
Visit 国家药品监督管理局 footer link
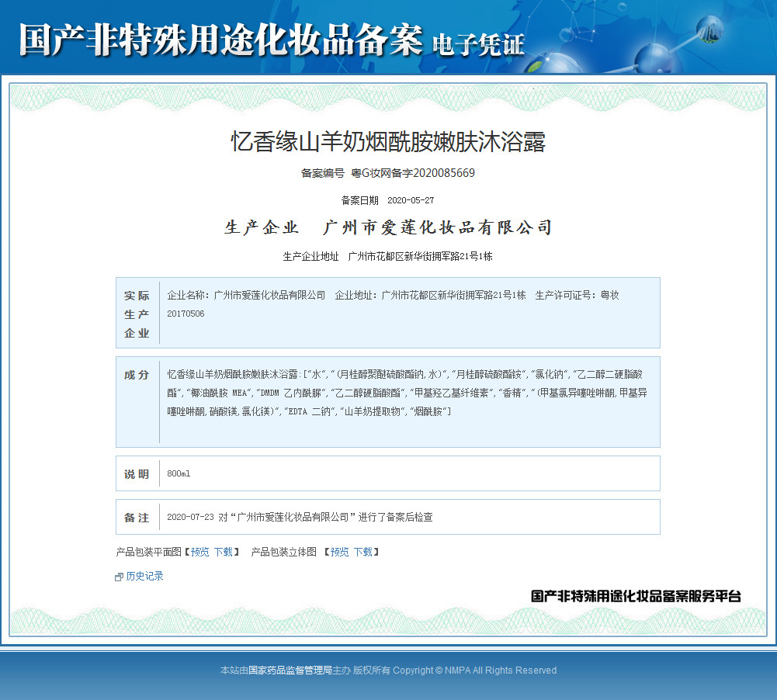(x=290, y=671)
